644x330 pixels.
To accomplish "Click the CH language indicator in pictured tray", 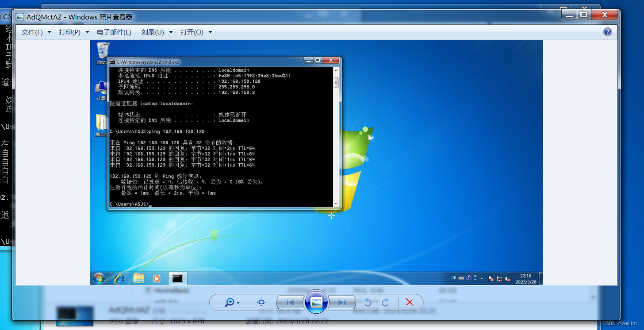I will [454, 278].
